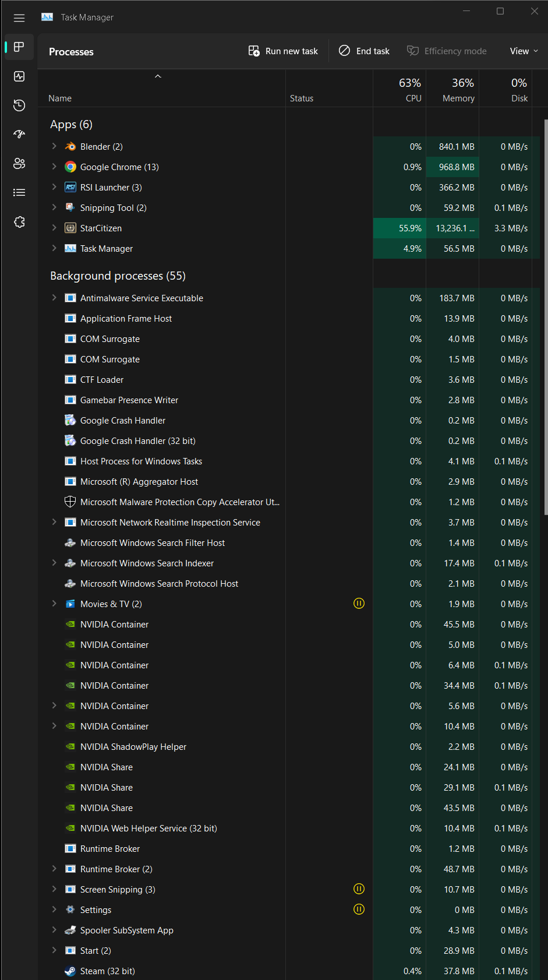Expand the Screen Snipping (3) group
The image size is (548, 980).
(54, 889)
